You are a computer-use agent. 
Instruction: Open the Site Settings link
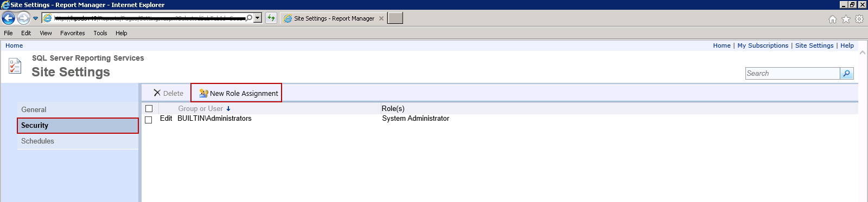pyautogui.click(x=814, y=45)
